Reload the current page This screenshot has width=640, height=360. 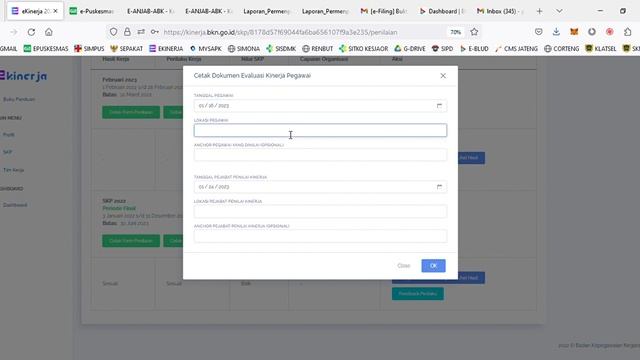pos(31,32)
